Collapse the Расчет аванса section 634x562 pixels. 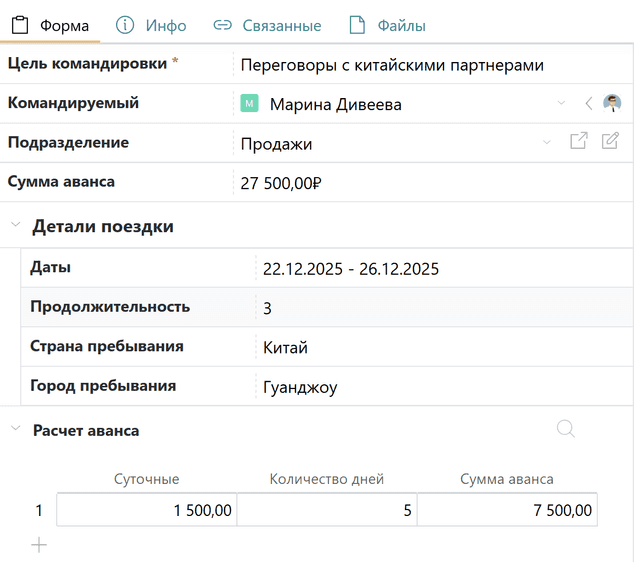(15, 430)
